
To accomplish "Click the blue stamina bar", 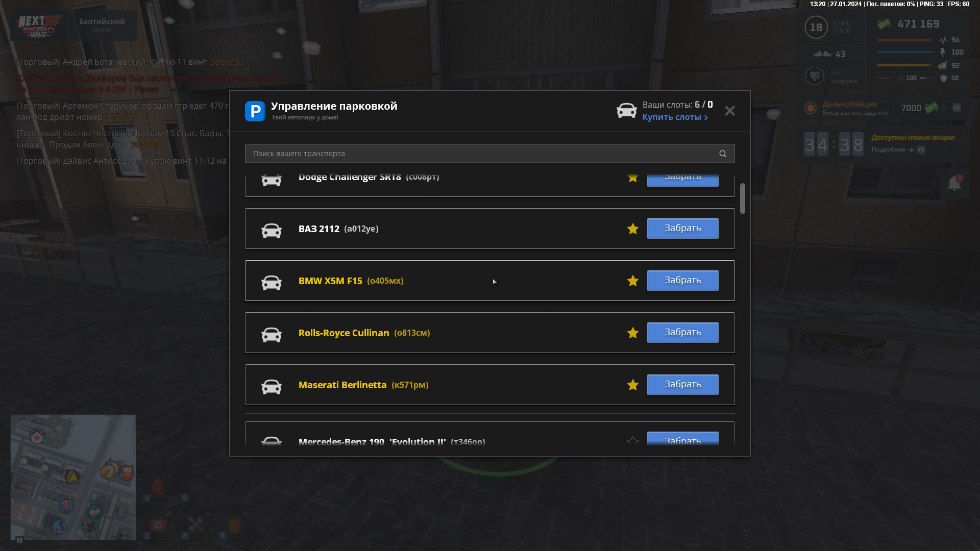I will [x=905, y=52].
